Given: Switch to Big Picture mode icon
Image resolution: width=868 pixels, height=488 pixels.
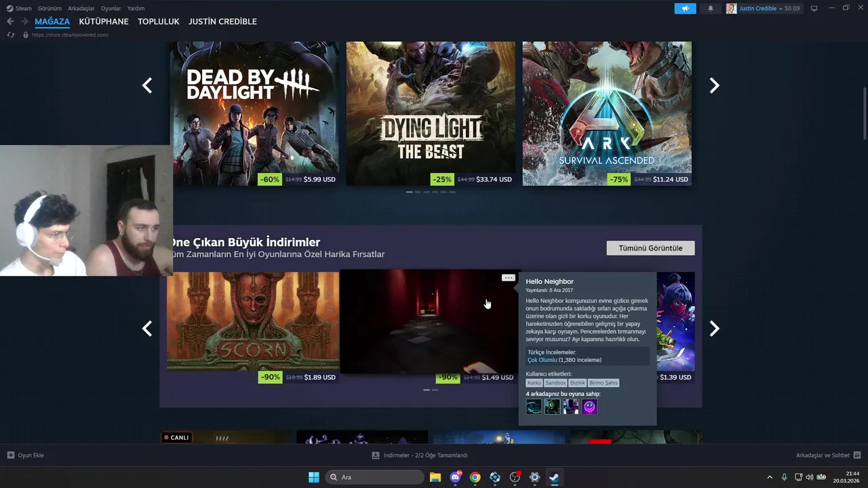Looking at the screenshot, I should click(814, 8).
